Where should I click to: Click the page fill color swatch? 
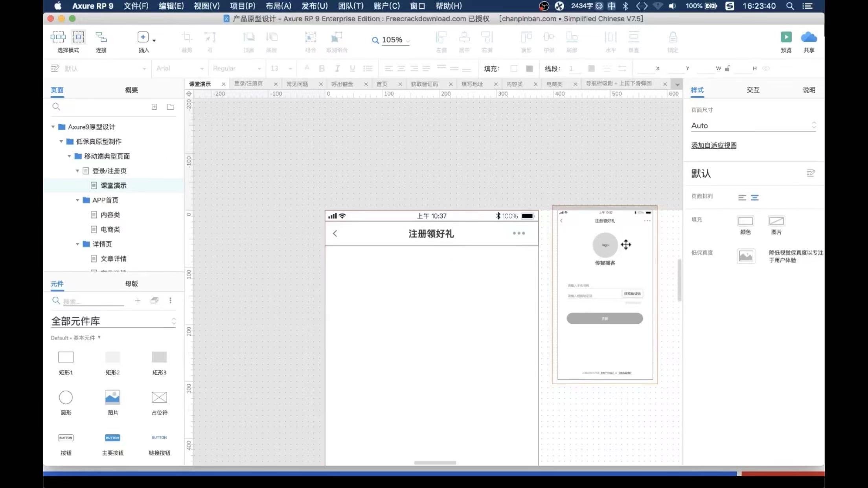point(745,221)
